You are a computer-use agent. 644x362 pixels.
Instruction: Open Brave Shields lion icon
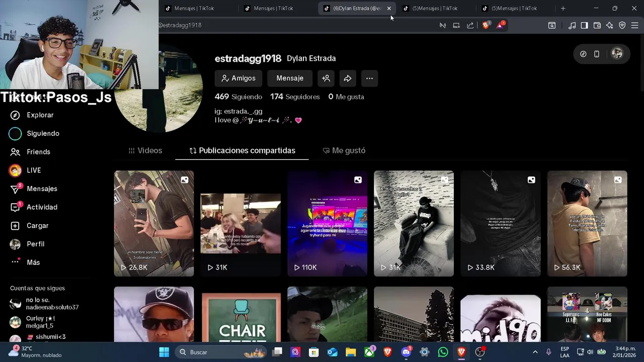[486, 25]
